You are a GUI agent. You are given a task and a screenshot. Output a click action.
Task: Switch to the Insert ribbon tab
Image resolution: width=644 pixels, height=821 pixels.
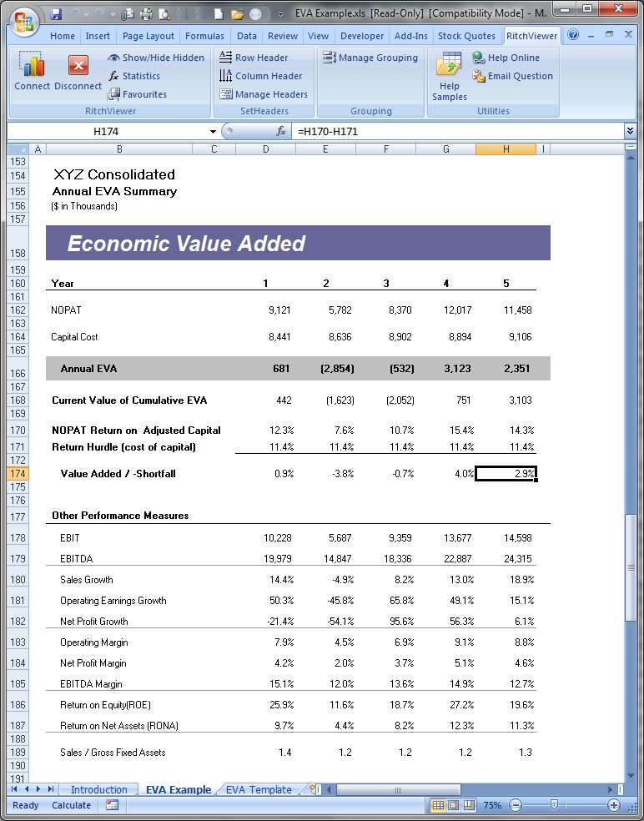(98, 36)
